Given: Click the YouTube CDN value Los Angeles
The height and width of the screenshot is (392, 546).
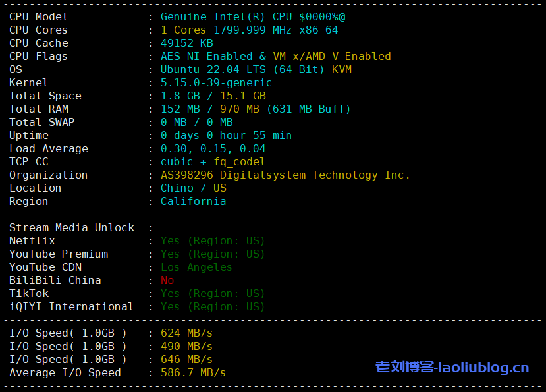Looking at the screenshot, I should click(x=196, y=267).
